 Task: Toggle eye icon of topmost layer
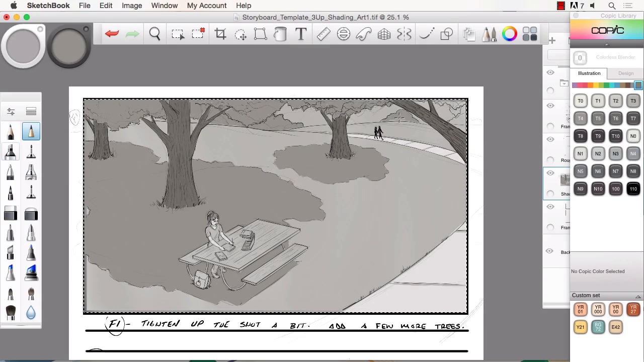[x=550, y=73]
